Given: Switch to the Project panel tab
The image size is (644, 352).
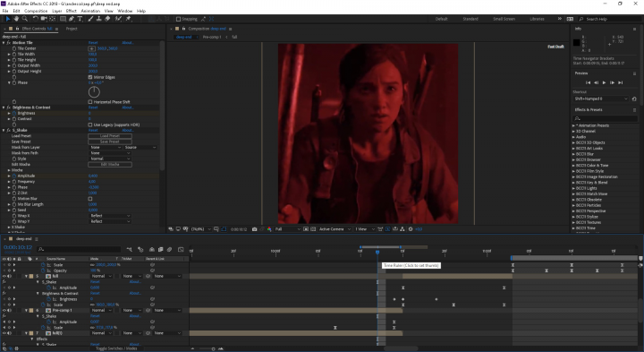Looking at the screenshot, I should [72, 29].
